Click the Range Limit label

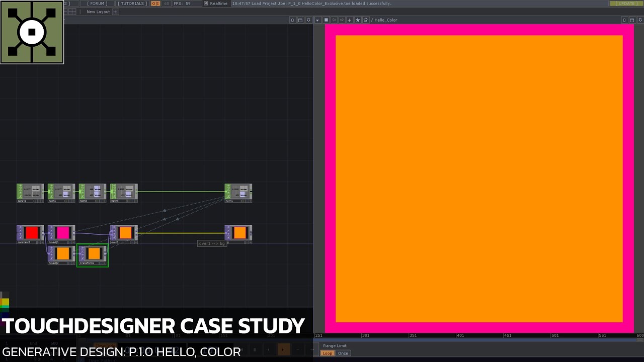(335, 346)
